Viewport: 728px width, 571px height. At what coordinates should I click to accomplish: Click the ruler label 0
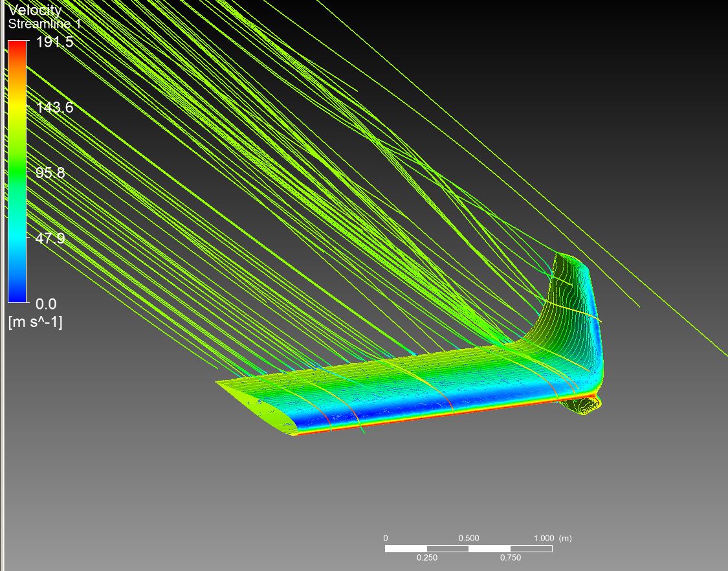(386, 538)
